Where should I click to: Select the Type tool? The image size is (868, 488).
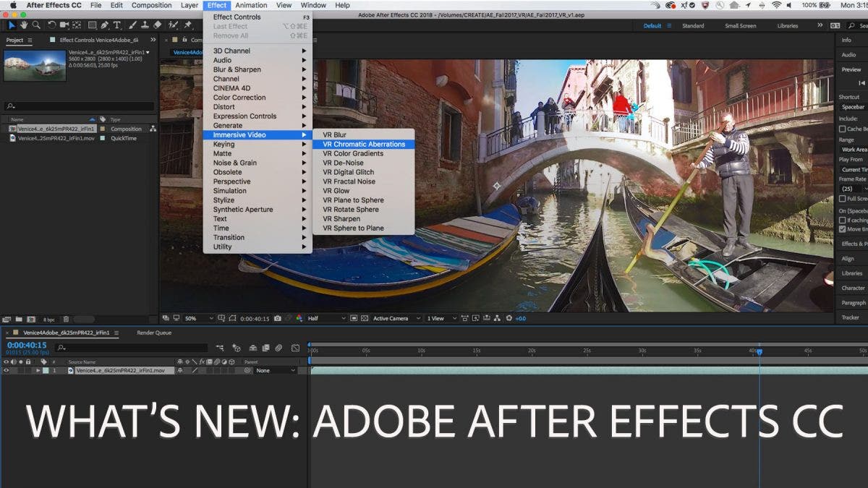point(117,25)
